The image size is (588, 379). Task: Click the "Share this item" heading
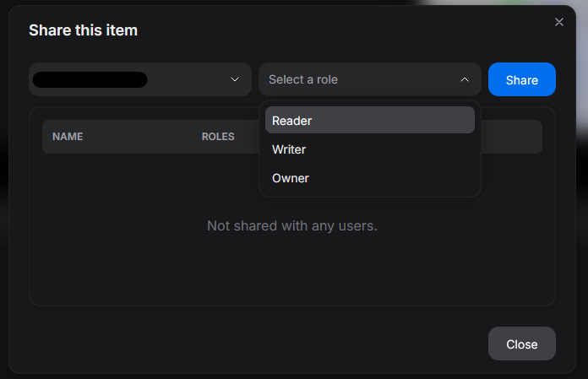tap(83, 30)
